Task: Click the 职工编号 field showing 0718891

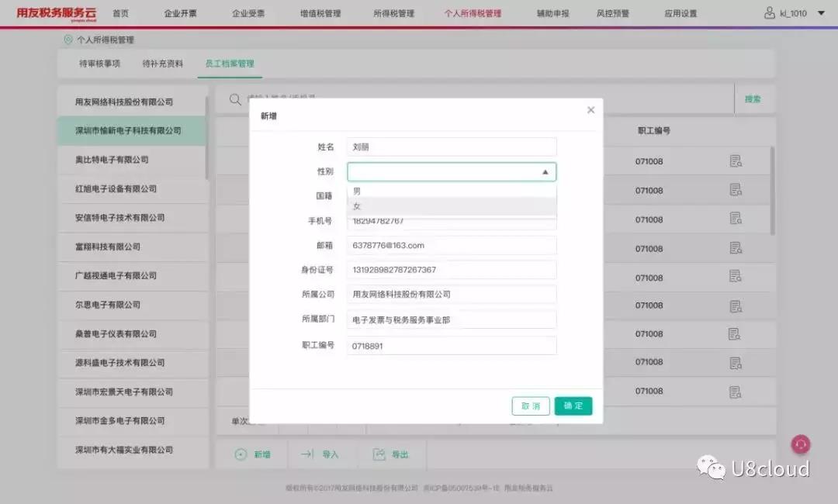Action: 452,346
